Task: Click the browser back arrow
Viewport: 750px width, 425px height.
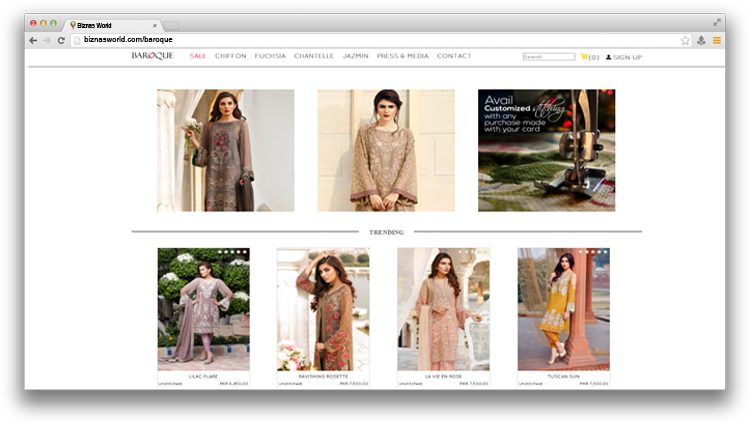Action: [x=33, y=41]
